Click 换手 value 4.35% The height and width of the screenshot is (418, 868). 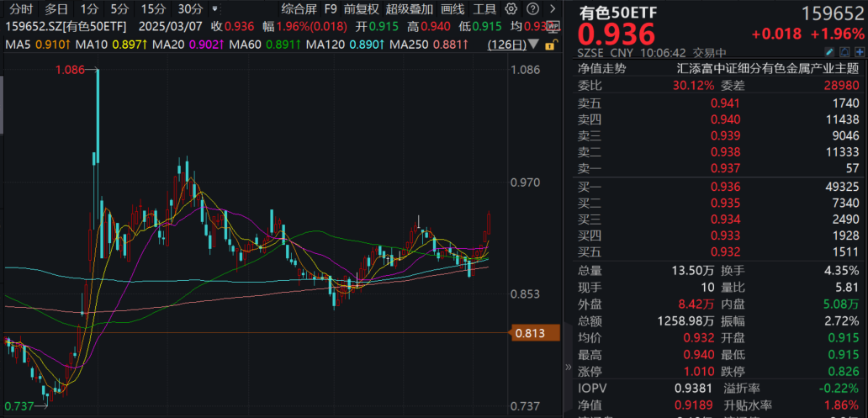pyautogui.click(x=843, y=271)
